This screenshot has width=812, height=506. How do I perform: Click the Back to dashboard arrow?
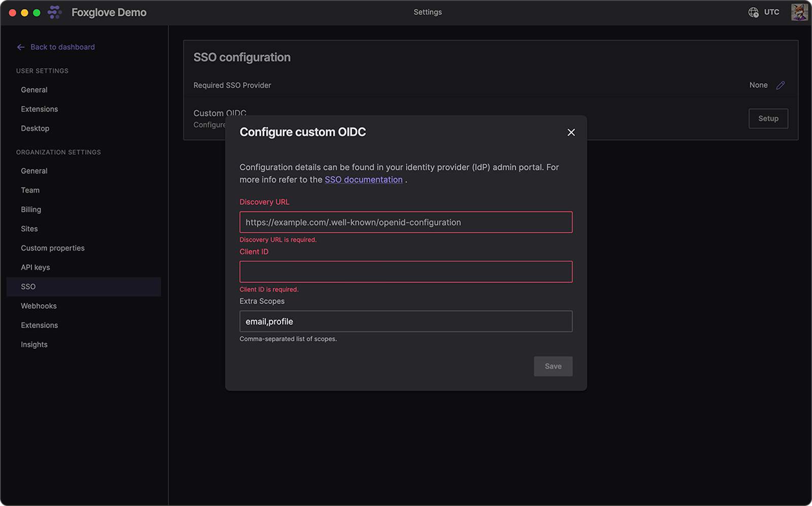pos(21,47)
